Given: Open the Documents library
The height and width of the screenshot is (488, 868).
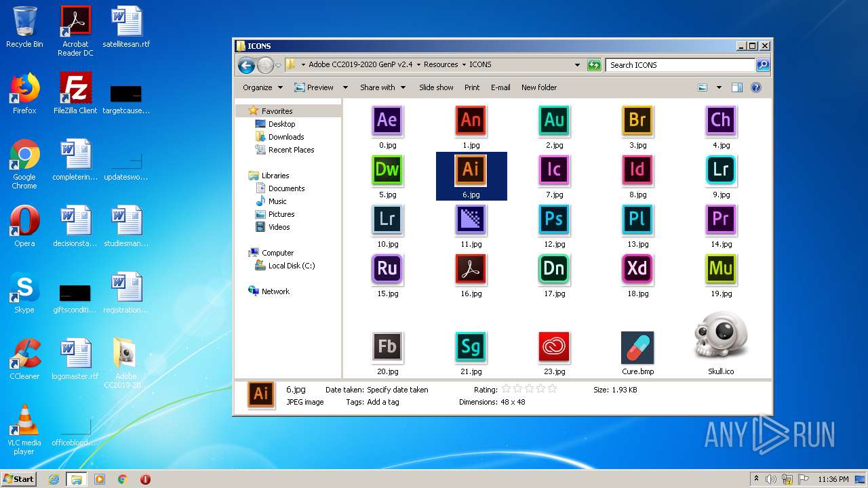Looking at the screenshot, I should point(286,188).
